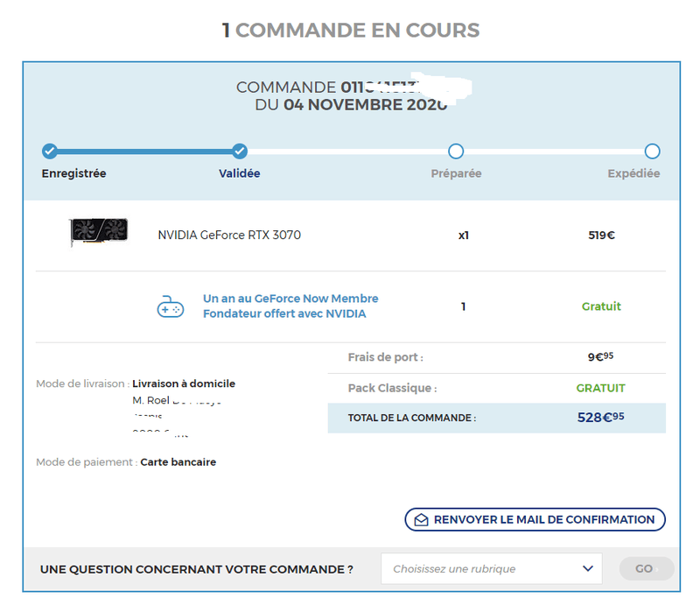Click the TOTAL DE LA COMMANDE label
Image resolution: width=700 pixels, height=605 pixels.
[412, 418]
